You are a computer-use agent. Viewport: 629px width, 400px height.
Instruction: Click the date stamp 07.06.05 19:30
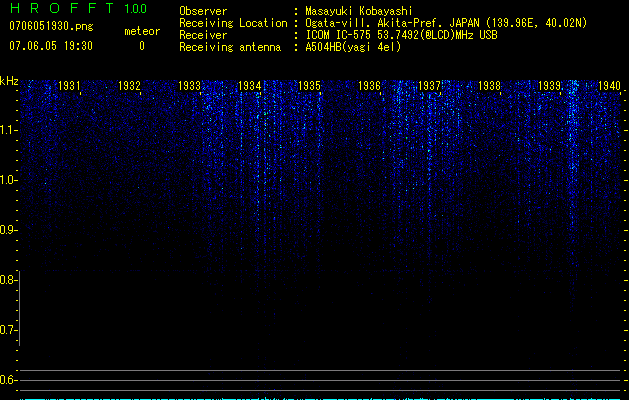pos(51,46)
